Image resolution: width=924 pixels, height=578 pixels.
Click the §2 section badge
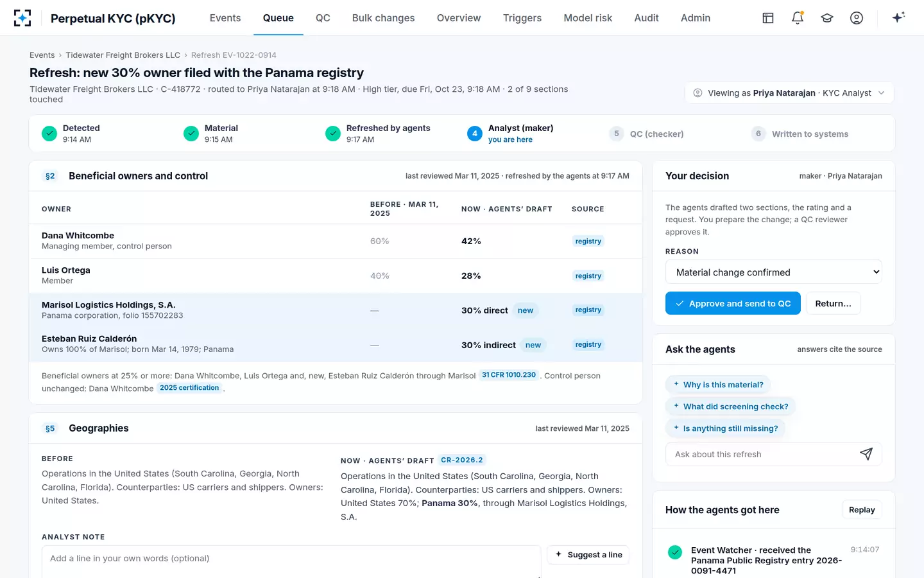[50, 176]
